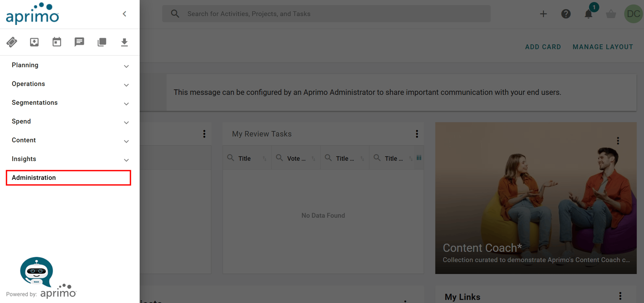Sort the Vote column
The image size is (644, 303).
coord(313,158)
